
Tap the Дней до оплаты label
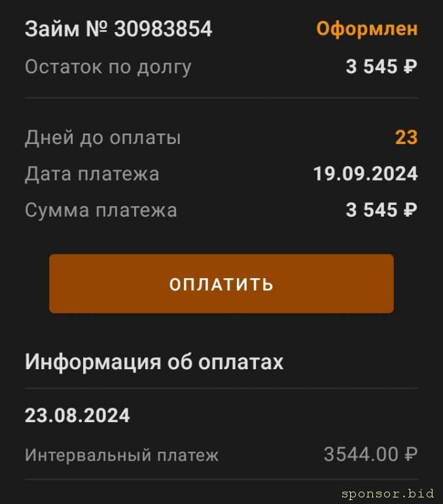(103, 137)
